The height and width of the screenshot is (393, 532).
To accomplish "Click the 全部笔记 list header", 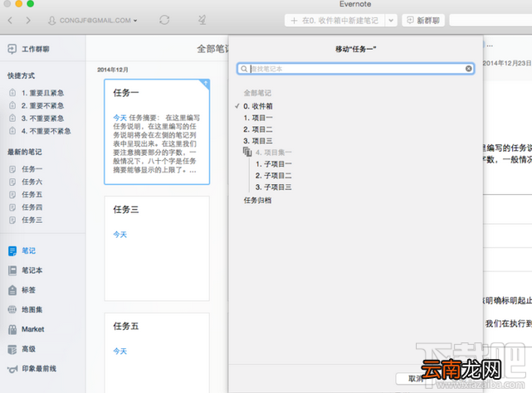I will (212, 49).
